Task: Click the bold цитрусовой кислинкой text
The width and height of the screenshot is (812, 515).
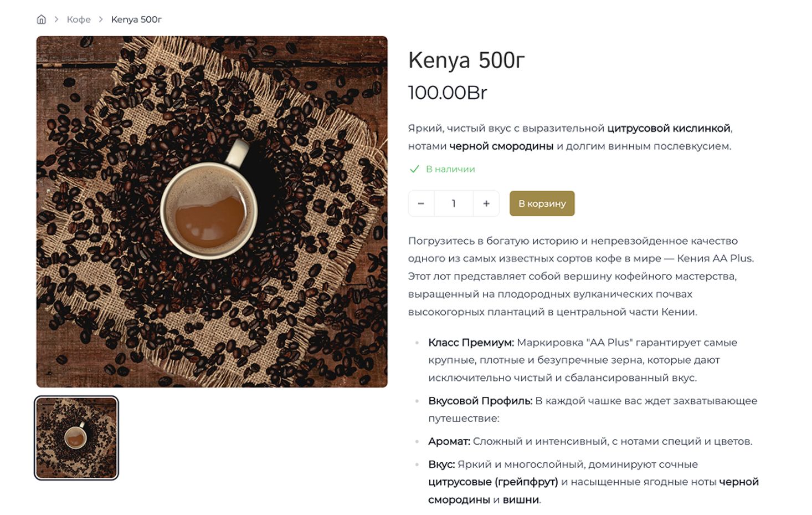Action: (x=669, y=129)
